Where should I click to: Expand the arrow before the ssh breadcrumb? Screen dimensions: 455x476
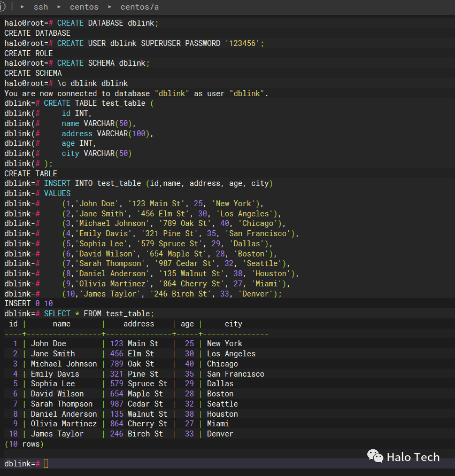[x=22, y=7]
